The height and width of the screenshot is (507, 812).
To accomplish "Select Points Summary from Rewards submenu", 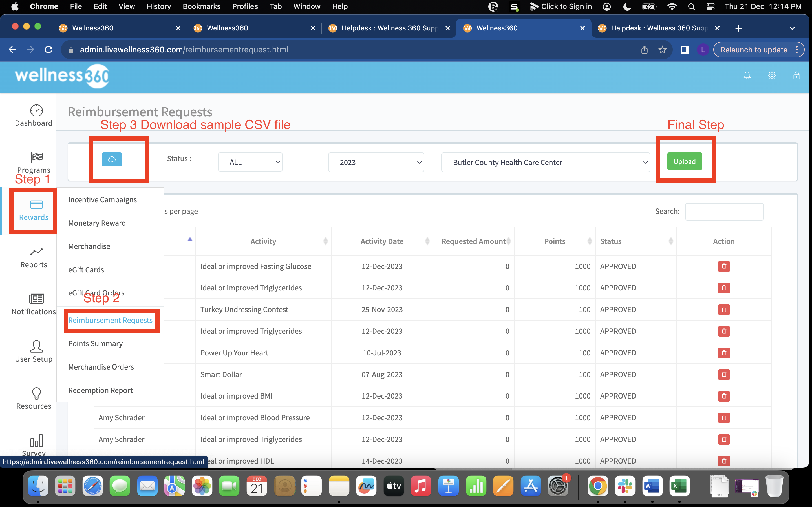I will click(x=95, y=344).
